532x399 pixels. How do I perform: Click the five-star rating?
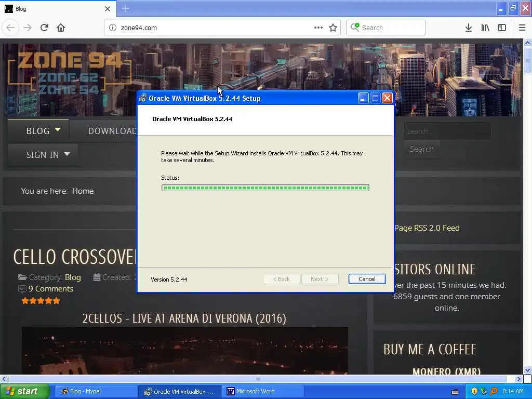tap(41, 301)
